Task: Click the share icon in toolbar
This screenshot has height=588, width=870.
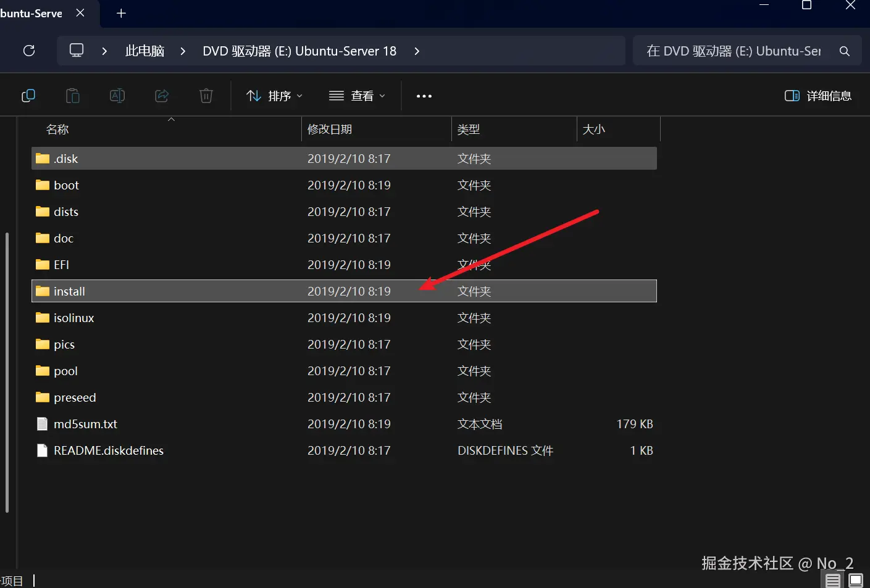Action: 162,96
